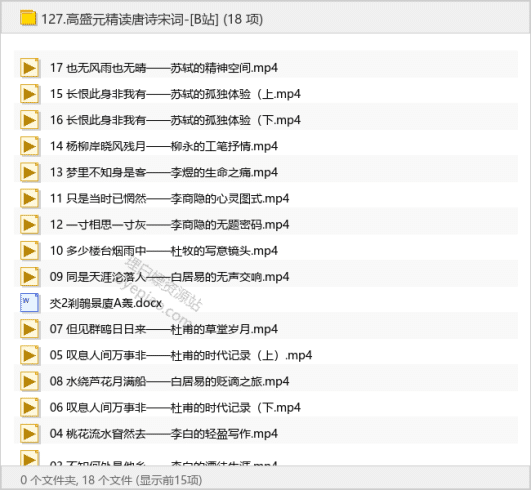Viewport: 531px width, 490px height.
Task: Select file 10 多少楼台烟雨中——杜牧的写意镜头.mp4
Action: point(164,251)
